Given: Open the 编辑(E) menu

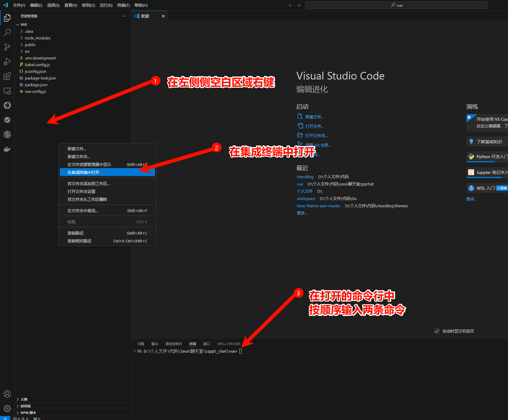Looking at the screenshot, I should coord(36,5).
